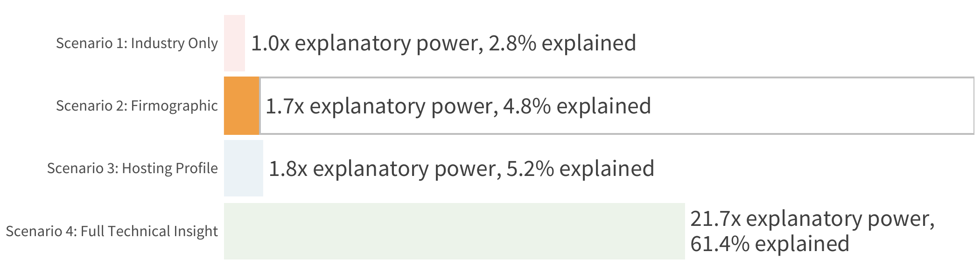The height and width of the screenshot is (280, 980).
Task: Click the pink Scenario 1 bar
Action: click(x=234, y=43)
